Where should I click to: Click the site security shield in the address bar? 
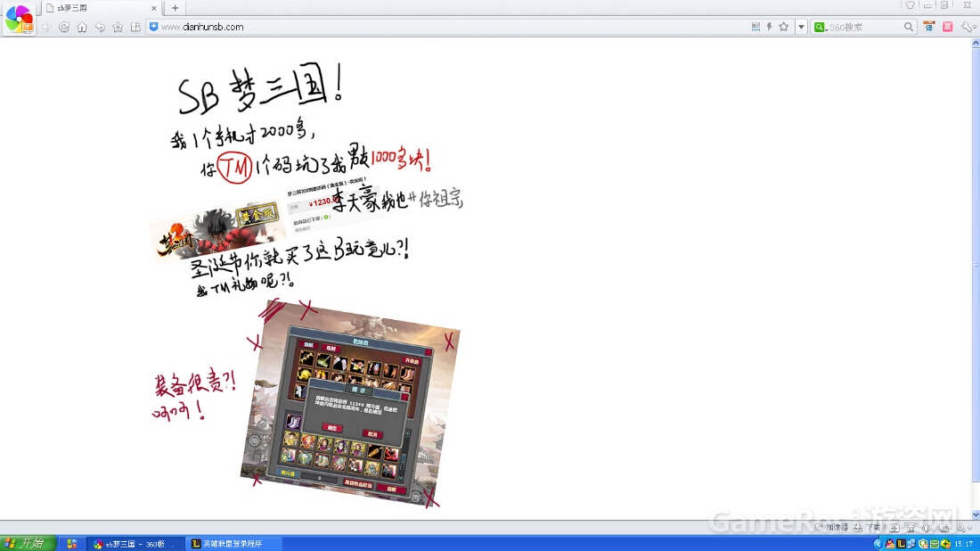154,27
